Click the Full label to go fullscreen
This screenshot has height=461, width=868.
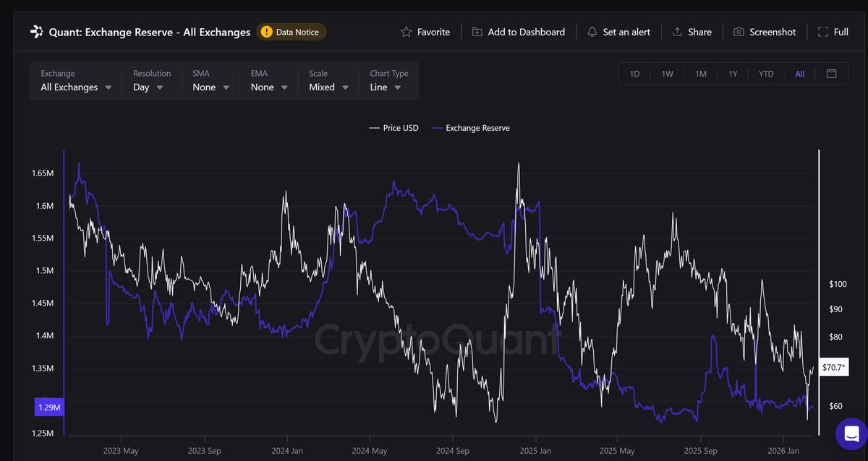(841, 32)
